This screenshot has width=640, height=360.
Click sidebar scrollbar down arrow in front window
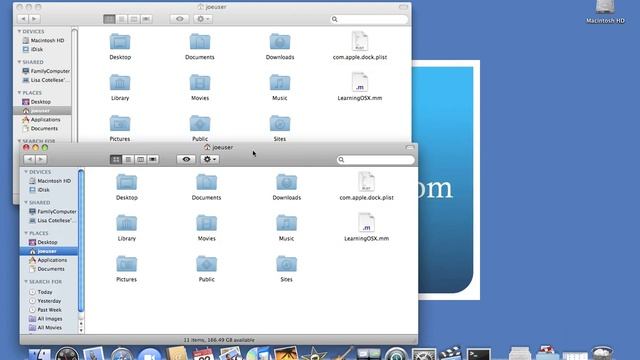pyautogui.click(x=81, y=330)
